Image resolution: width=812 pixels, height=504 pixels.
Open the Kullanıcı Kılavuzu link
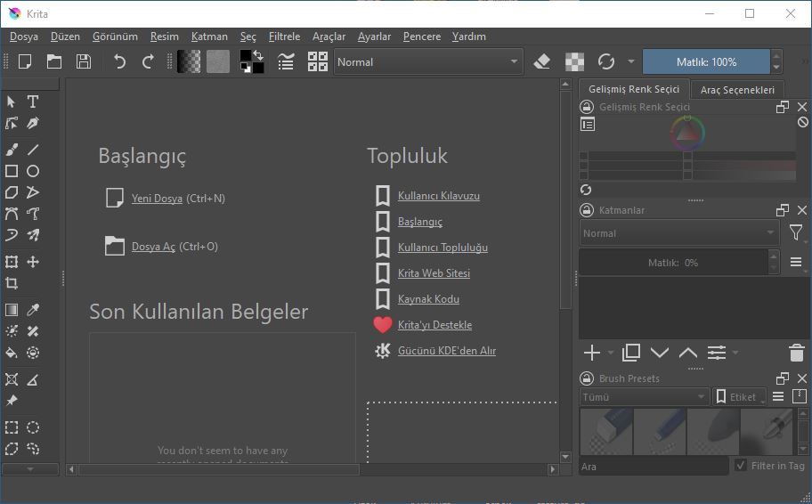pos(439,196)
